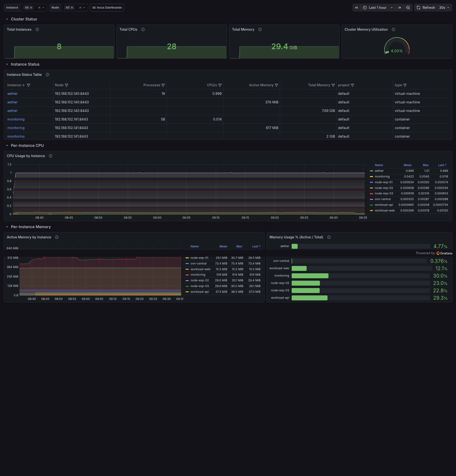Screen dimensions: 456x476
Task: Shift time range forwards
Action: pos(399,8)
